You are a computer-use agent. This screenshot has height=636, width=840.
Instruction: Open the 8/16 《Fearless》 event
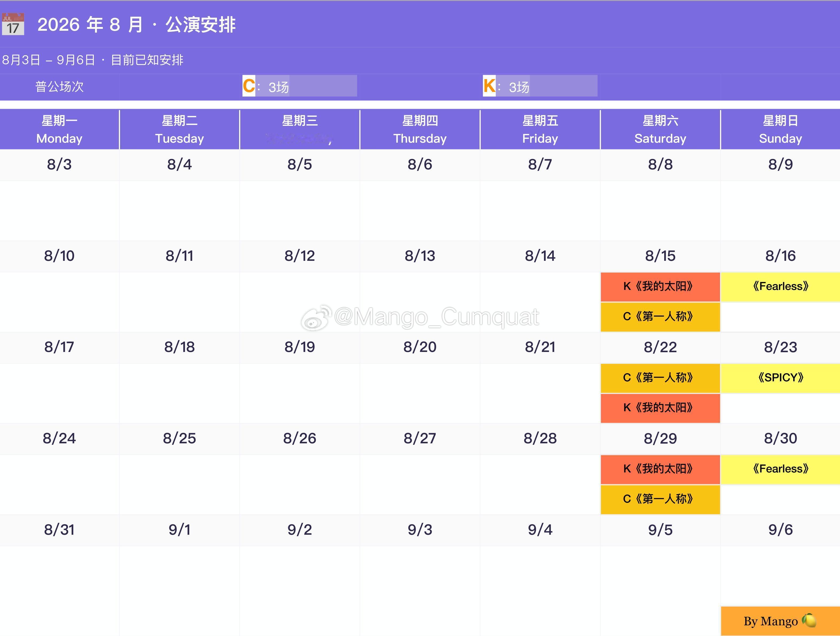tap(780, 287)
